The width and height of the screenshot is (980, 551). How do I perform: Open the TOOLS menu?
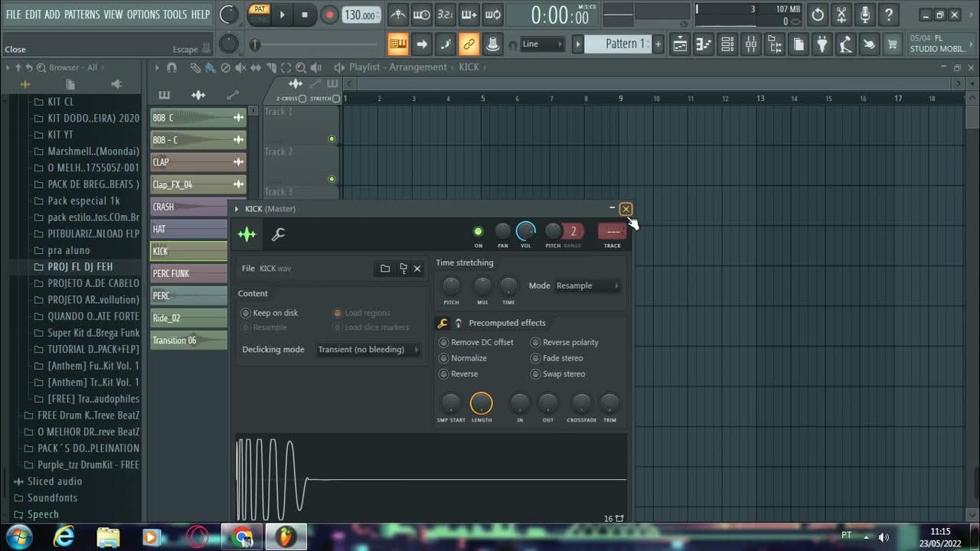coord(175,14)
